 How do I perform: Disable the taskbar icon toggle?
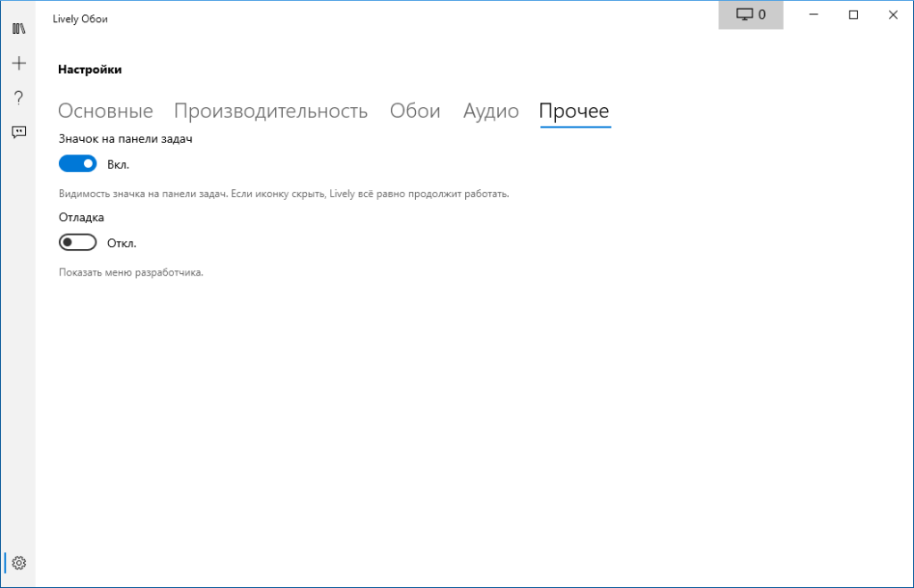(x=78, y=163)
